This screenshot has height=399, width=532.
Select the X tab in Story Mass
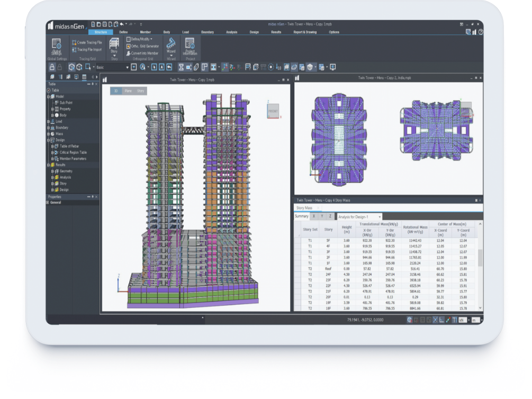[314, 216]
